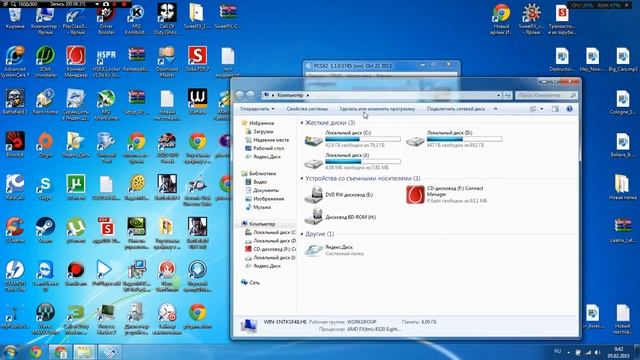Select Избранное in navigation pane

[258, 123]
